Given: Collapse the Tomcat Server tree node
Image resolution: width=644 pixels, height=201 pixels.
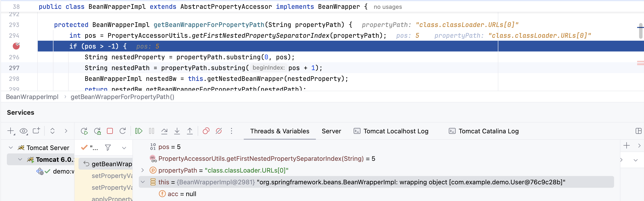Looking at the screenshot, I should tap(11, 148).
